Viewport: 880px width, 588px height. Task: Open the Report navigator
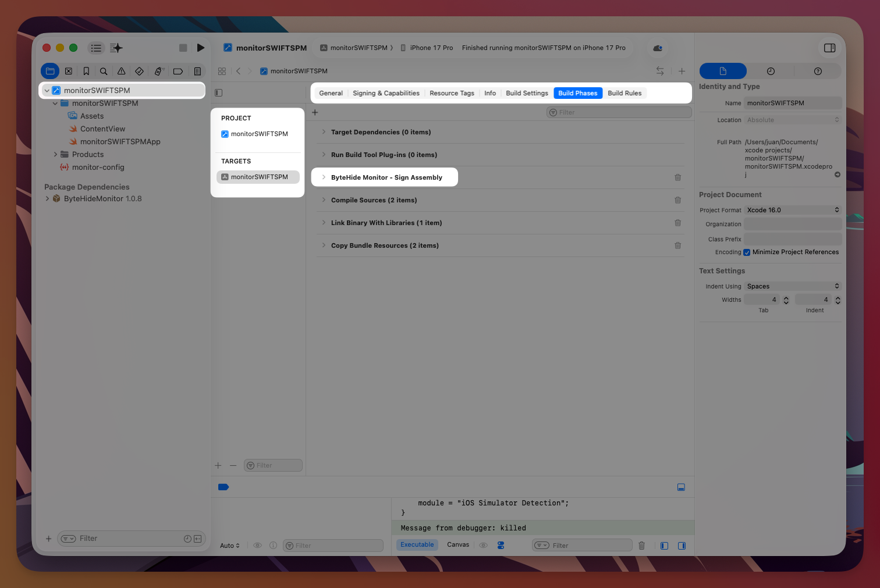coord(197,71)
